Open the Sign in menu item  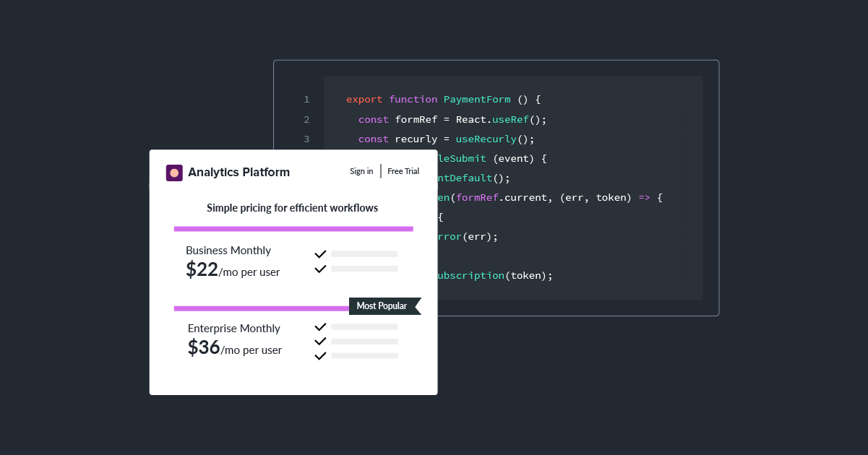tap(361, 171)
